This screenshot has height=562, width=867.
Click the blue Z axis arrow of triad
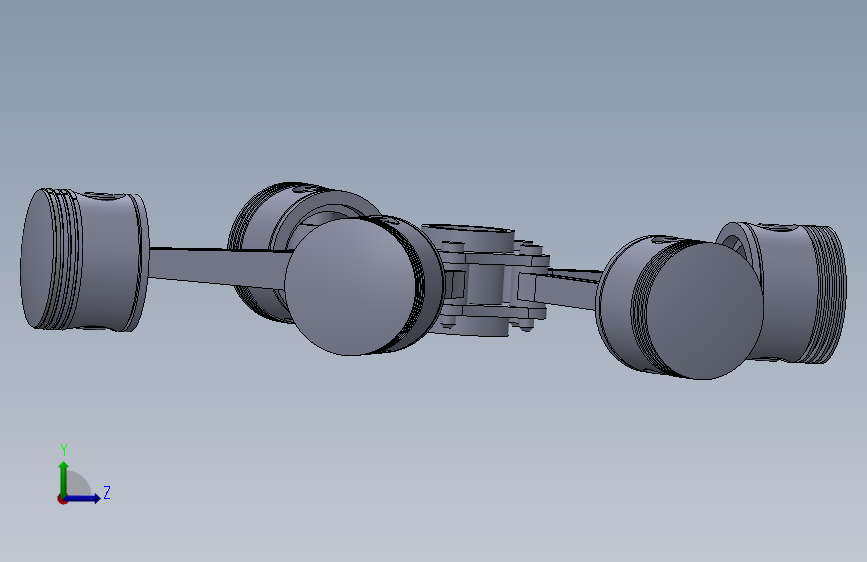(83, 498)
